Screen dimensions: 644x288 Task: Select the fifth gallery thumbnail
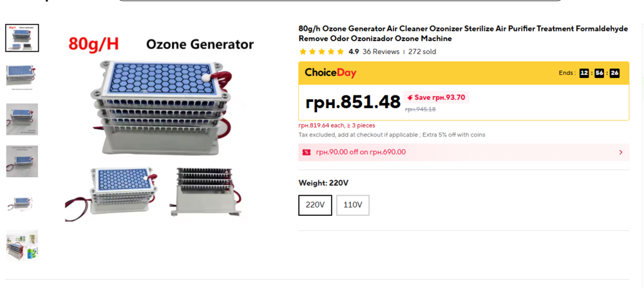click(x=22, y=204)
